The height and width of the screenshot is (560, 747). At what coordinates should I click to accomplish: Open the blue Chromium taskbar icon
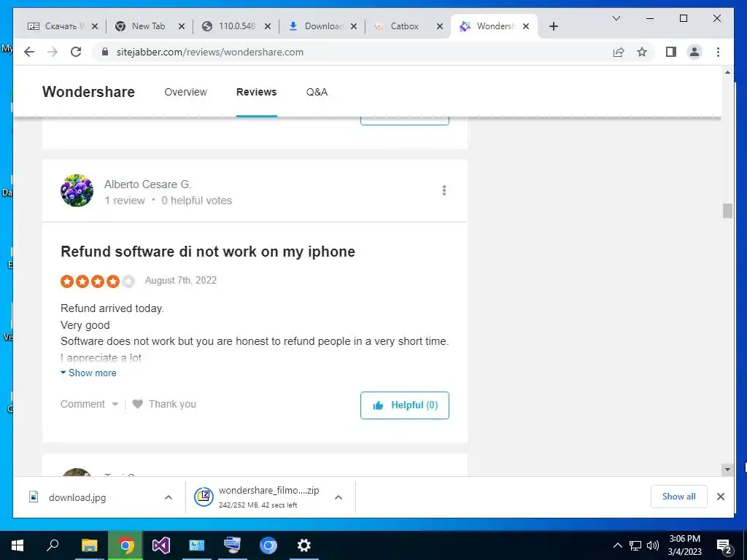(268, 545)
